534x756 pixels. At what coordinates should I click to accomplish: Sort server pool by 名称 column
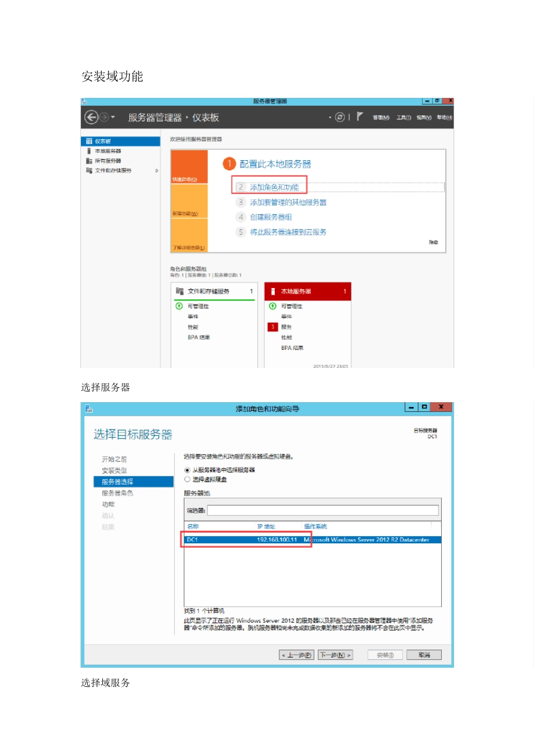[193, 526]
